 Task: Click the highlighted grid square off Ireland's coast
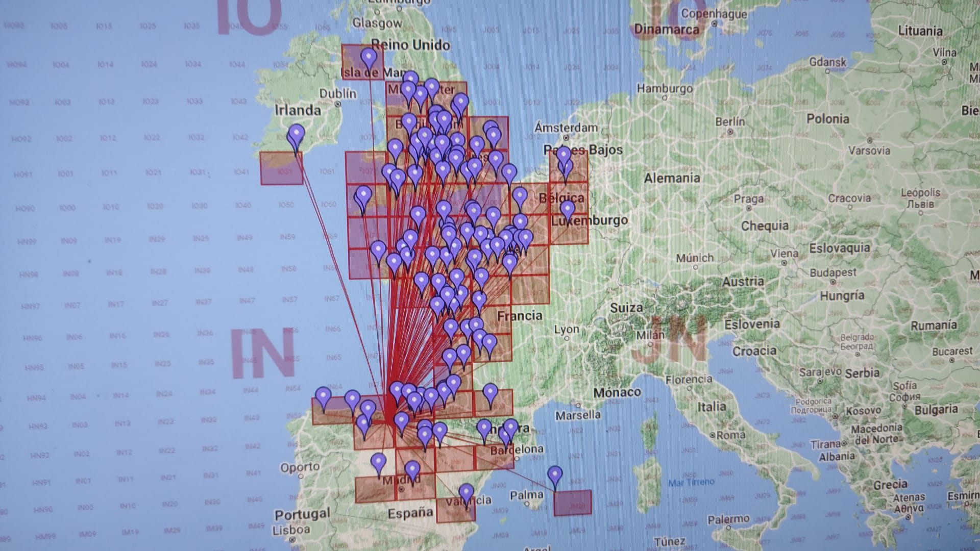[x=282, y=168]
